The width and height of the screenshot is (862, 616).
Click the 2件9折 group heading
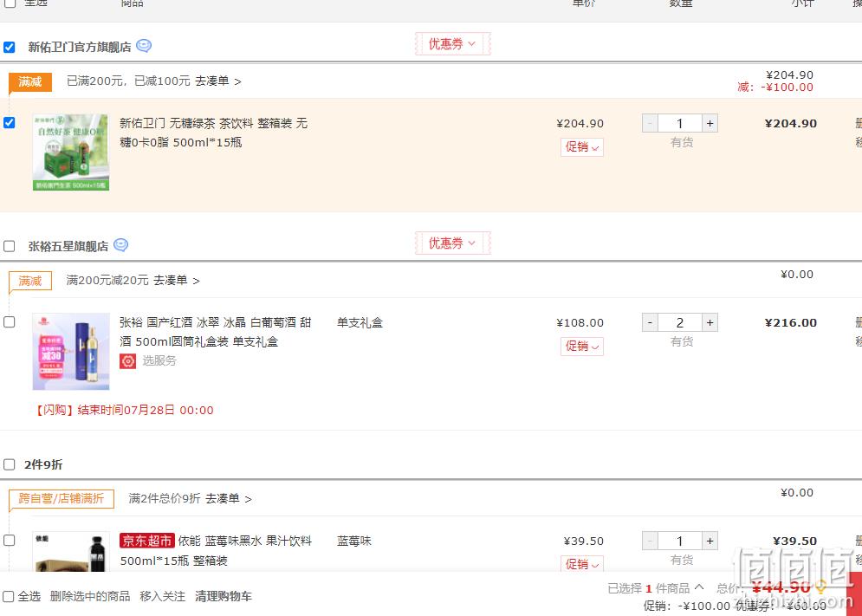point(43,464)
